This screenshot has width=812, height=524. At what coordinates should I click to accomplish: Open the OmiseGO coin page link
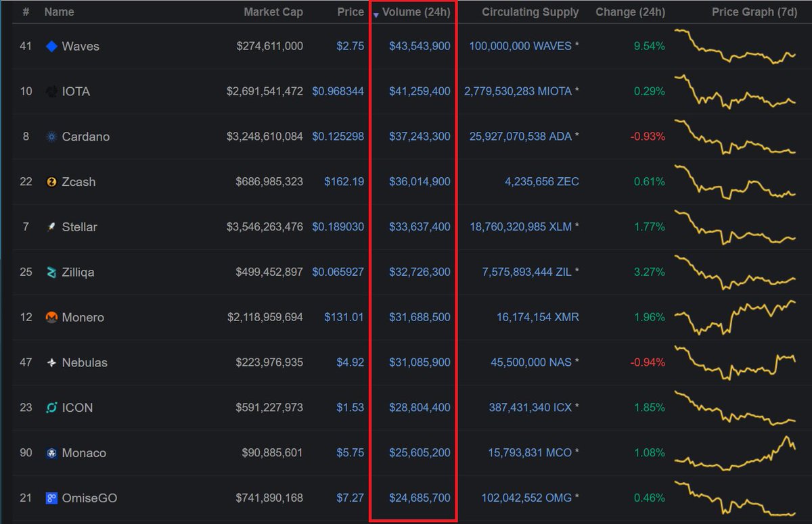click(89, 498)
